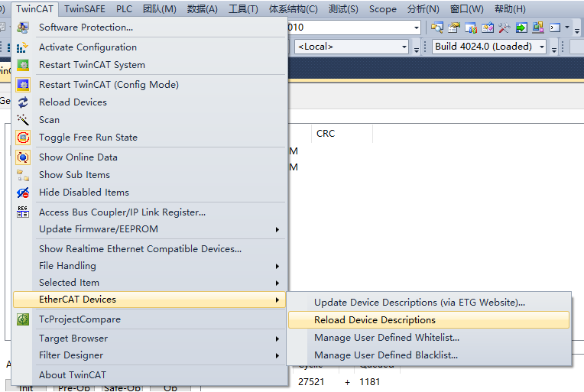Click the Pre-Op state button
The height and width of the screenshot is (392, 584).
pos(74,388)
